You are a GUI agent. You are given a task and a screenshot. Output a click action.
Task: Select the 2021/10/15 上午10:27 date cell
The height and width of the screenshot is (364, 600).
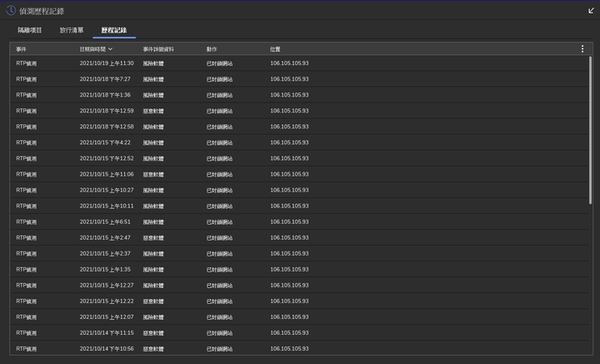107,190
